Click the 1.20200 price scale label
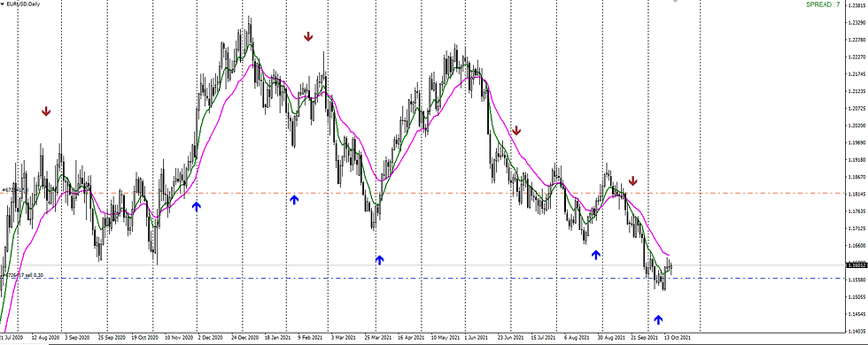Image resolution: width=868 pixels, height=345 pixels. [x=857, y=126]
